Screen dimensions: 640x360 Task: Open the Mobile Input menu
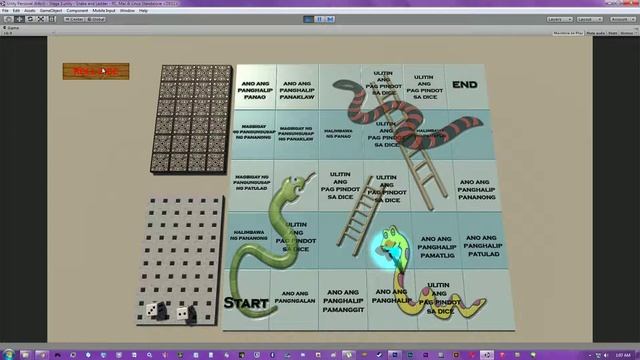(104, 11)
